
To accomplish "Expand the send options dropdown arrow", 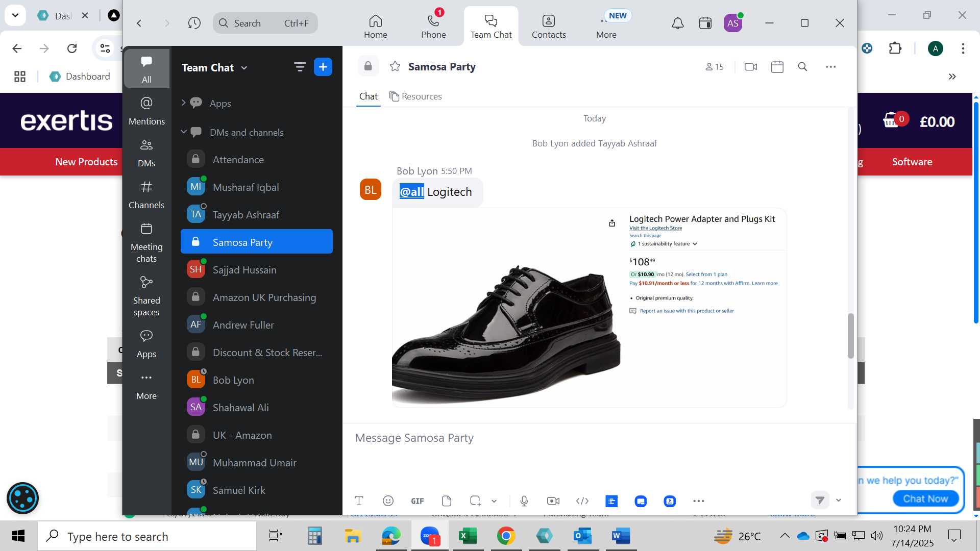I will click(838, 500).
